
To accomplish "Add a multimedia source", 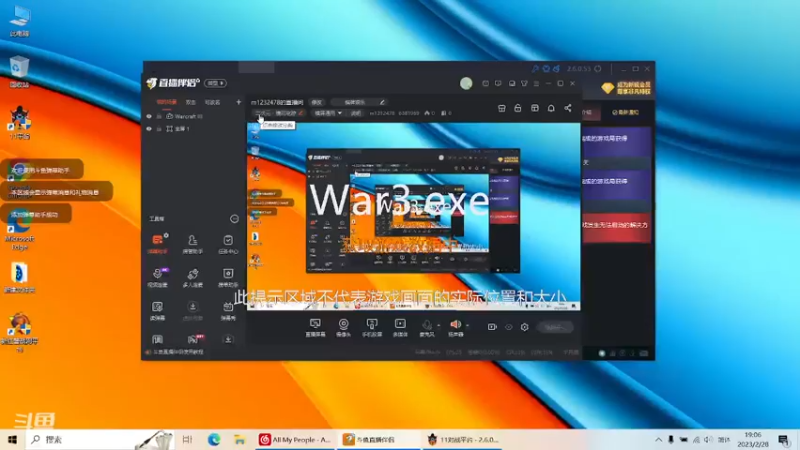I will pyautogui.click(x=400, y=327).
